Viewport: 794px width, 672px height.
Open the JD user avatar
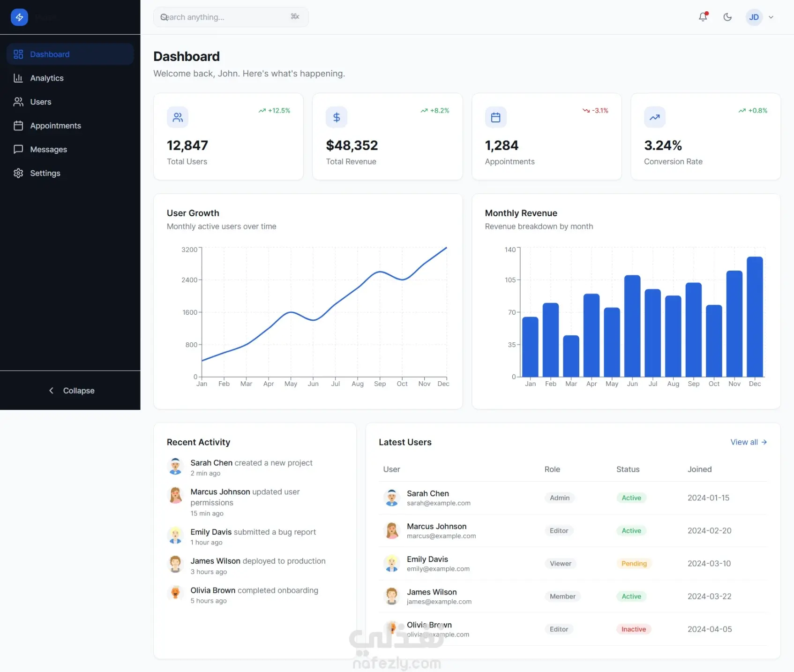(x=754, y=17)
